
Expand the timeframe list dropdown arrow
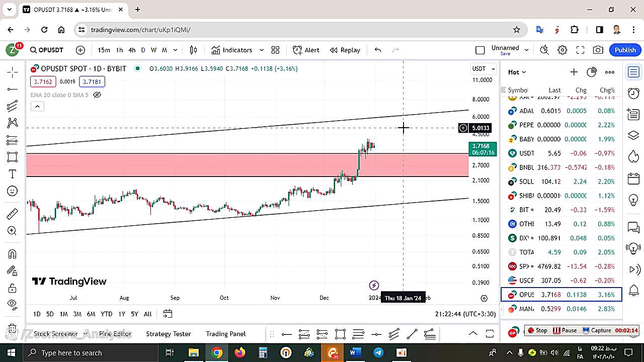pos(175,50)
